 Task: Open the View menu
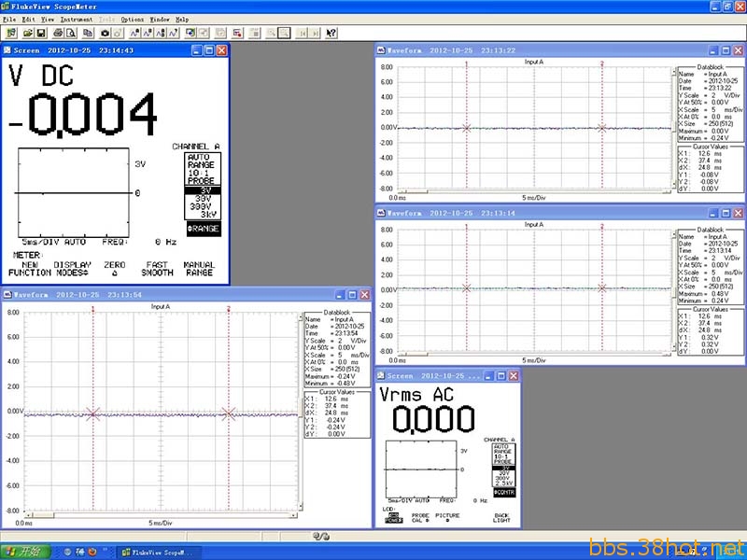(x=48, y=20)
